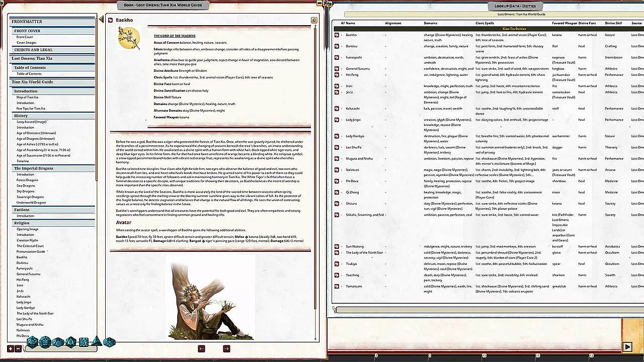Collapse the FRONT COVER section
Screen dimensions: 644x362
[x=54, y=31]
